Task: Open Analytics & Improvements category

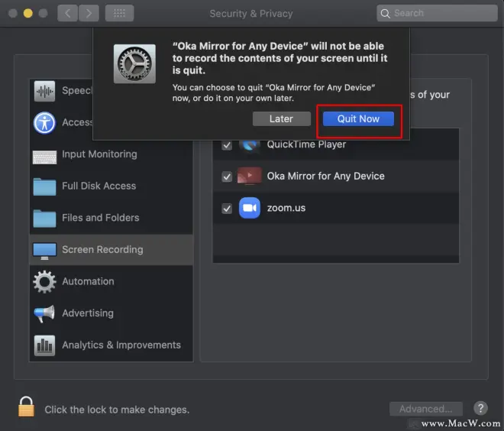Action: tap(111, 345)
